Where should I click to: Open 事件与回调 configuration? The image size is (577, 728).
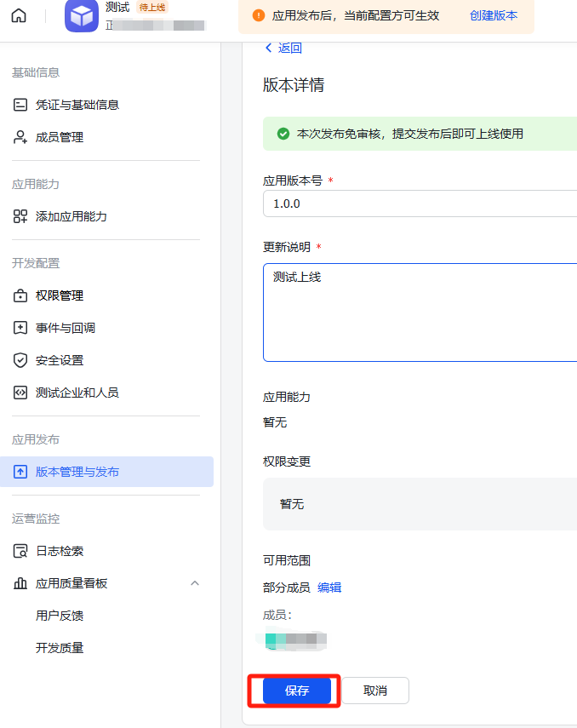(x=65, y=328)
